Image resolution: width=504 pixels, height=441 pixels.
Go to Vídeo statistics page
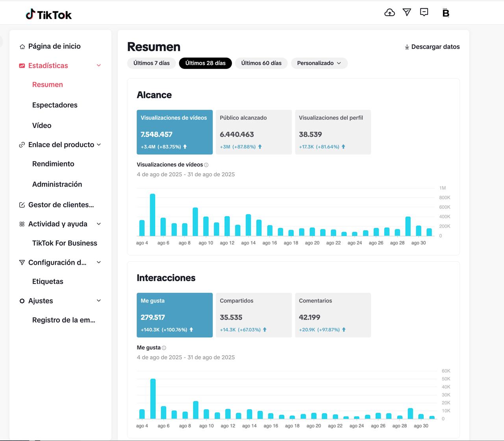(42, 125)
